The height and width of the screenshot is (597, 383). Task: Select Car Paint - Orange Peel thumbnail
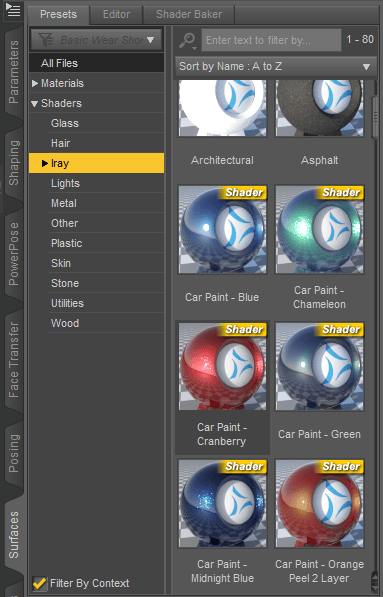coord(319,503)
